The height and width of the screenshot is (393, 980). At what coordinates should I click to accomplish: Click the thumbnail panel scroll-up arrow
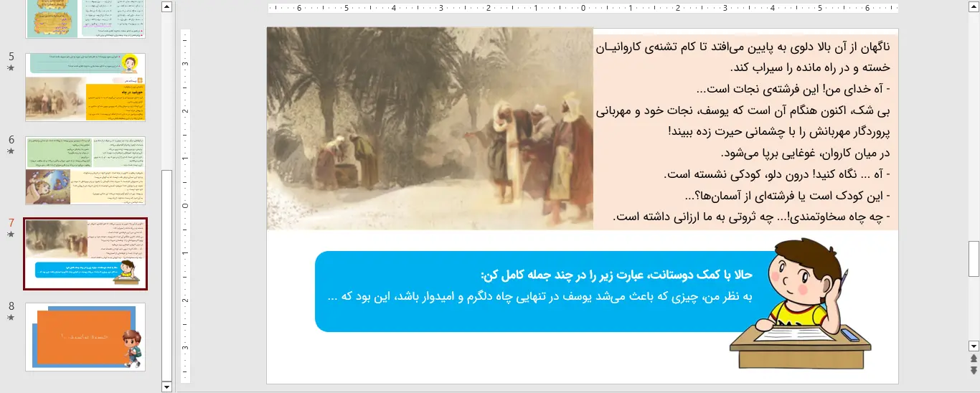(167, 7)
